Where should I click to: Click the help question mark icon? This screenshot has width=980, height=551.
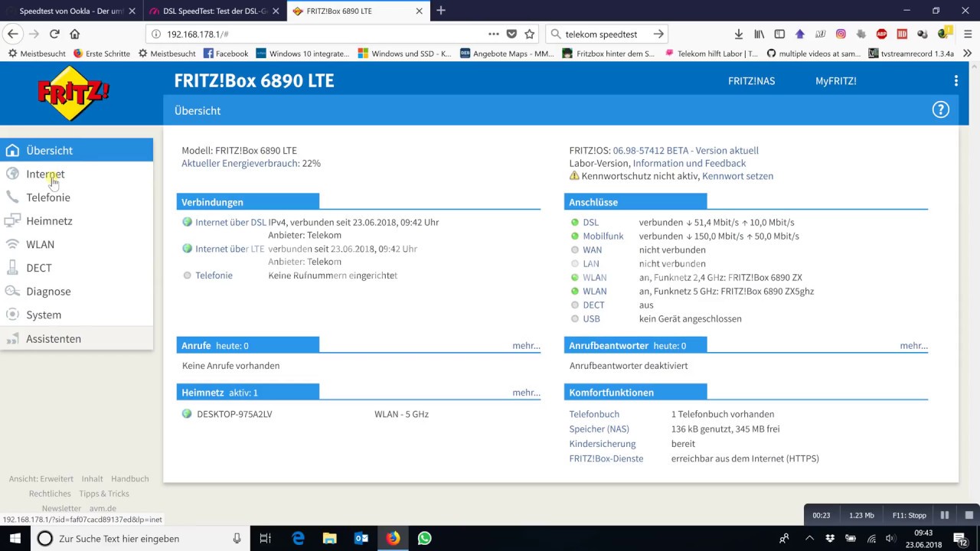[x=940, y=110]
